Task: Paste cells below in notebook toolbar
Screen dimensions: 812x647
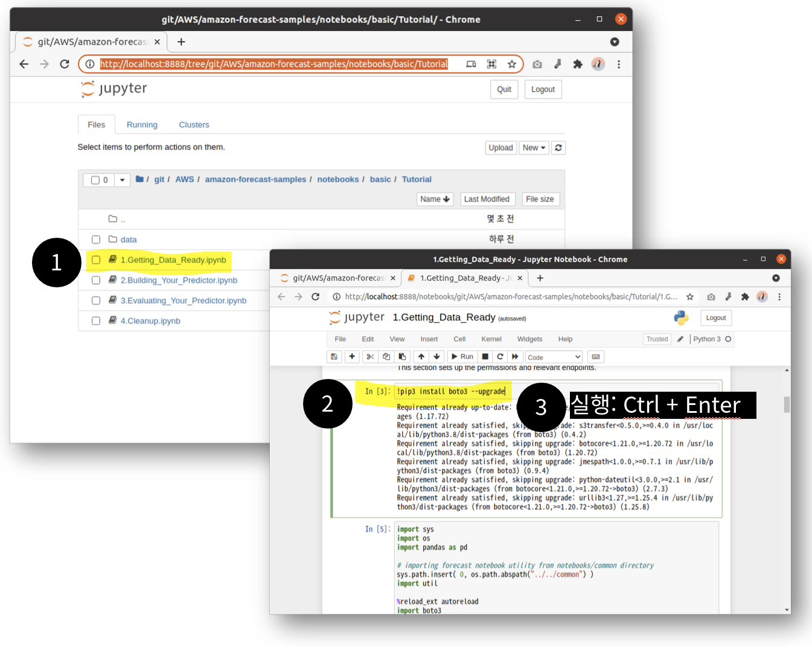Action: click(402, 357)
